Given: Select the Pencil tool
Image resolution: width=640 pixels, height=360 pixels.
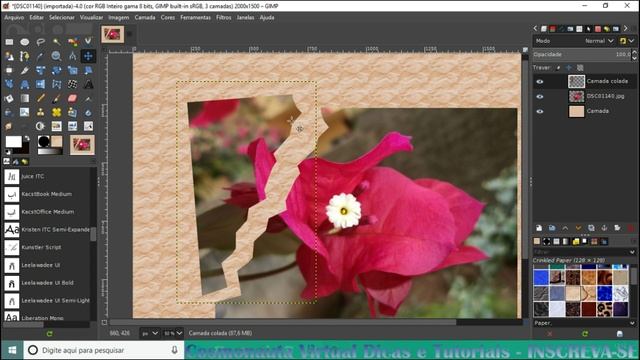Looking at the screenshot, I should (40, 98).
